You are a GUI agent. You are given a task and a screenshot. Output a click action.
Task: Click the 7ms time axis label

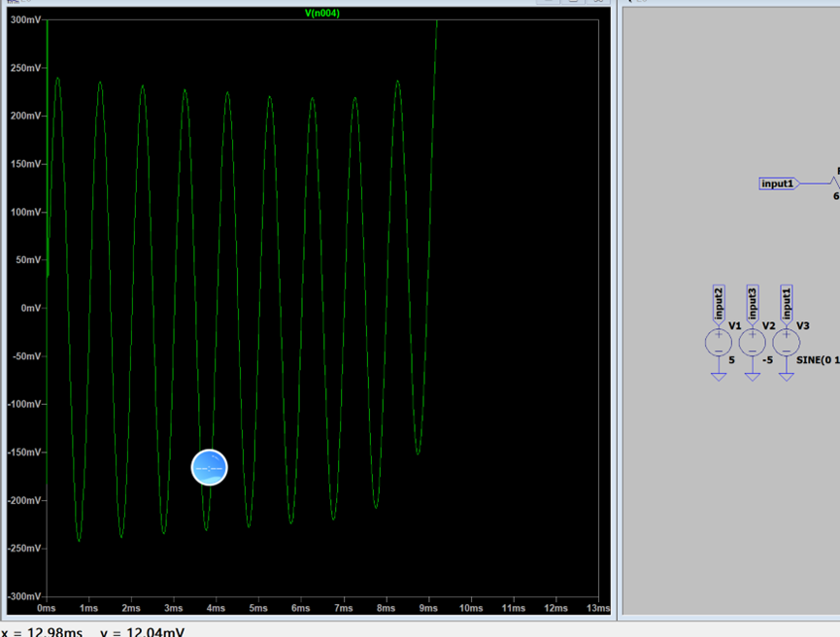(344, 608)
